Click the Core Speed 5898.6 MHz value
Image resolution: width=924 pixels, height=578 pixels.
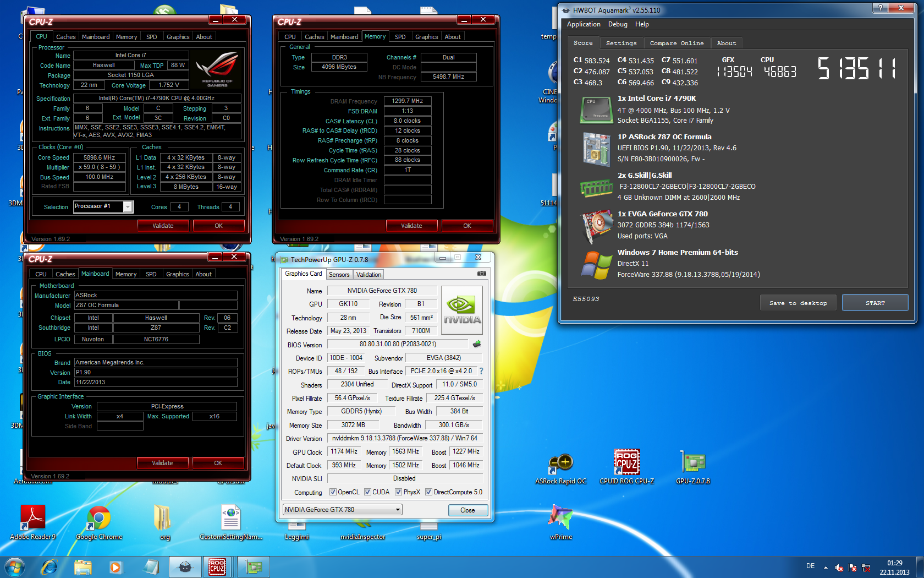[x=99, y=157]
